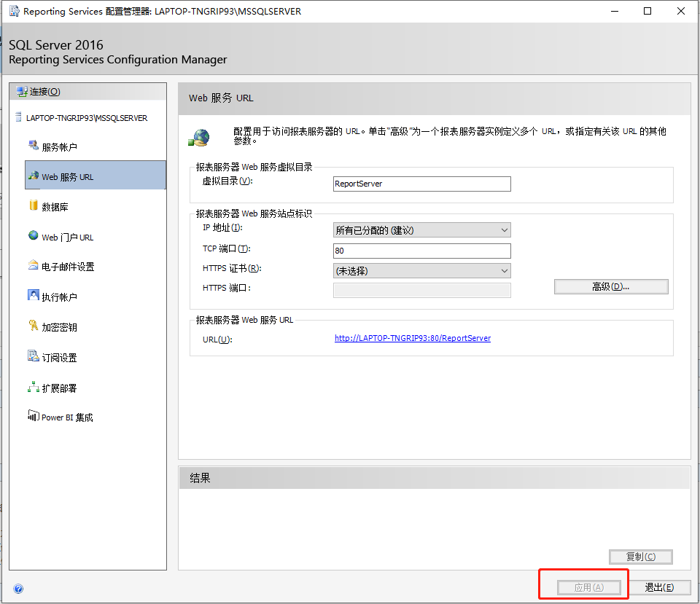Click the 服务帐户 icon in sidebar
Viewport: 700px width, 604px height.
tap(33, 145)
